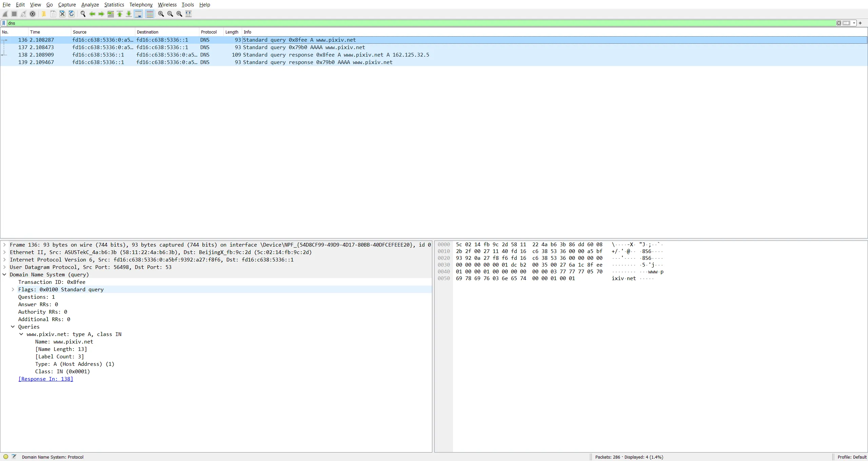
Task: Jump to the last packet
Action: click(129, 14)
